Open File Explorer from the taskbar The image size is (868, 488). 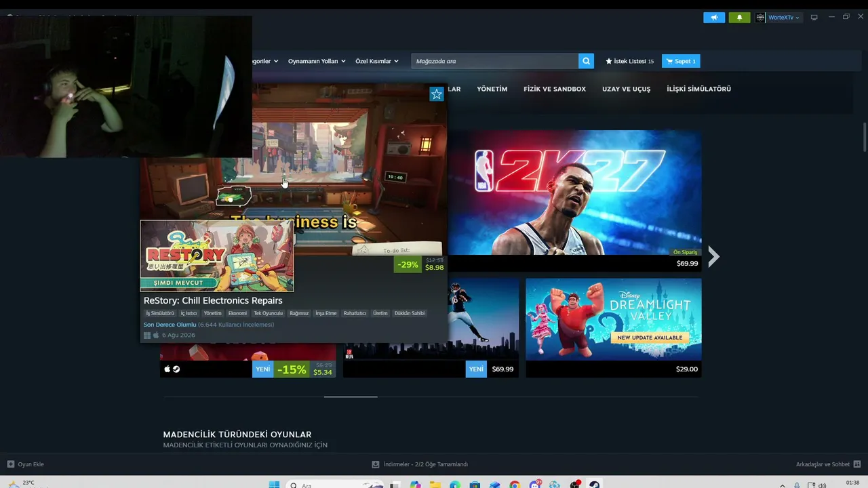coord(435,485)
